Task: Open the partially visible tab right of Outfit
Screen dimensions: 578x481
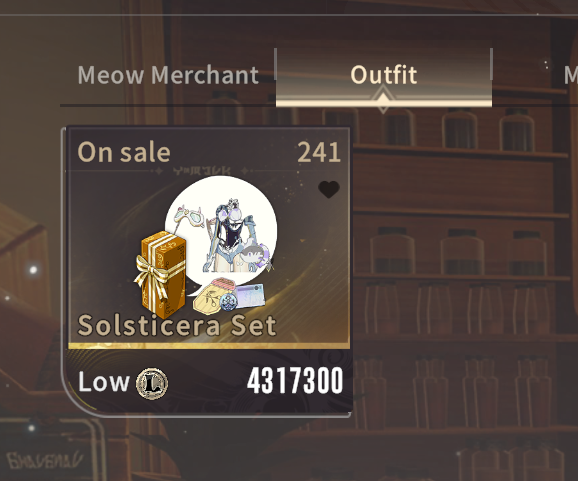Action: pyautogui.click(x=571, y=76)
